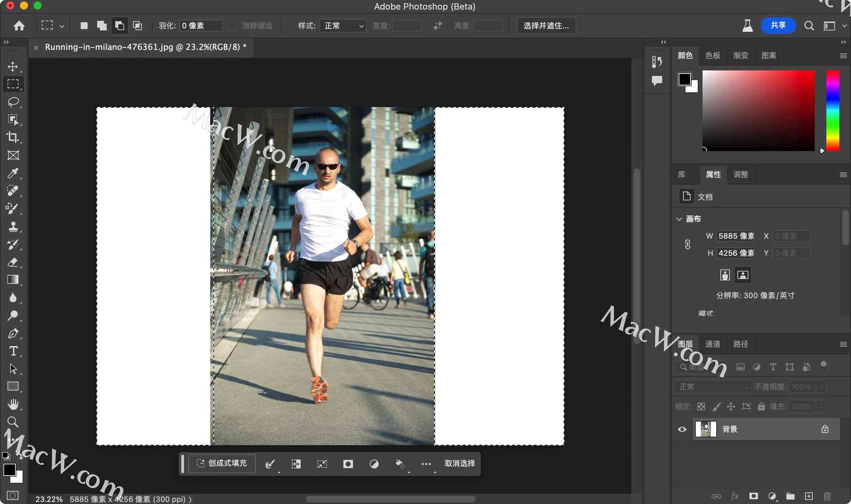851x504 pixels.
Task: Select the Brush tool
Action: coord(13,208)
